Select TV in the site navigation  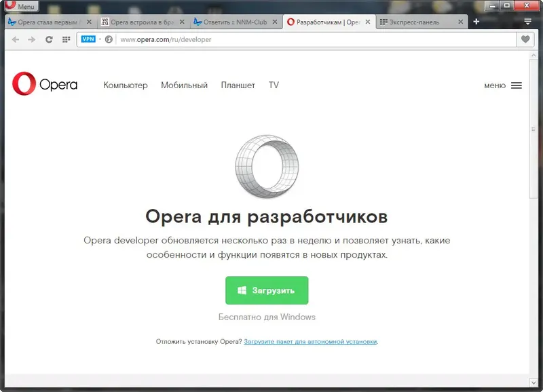(x=274, y=85)
